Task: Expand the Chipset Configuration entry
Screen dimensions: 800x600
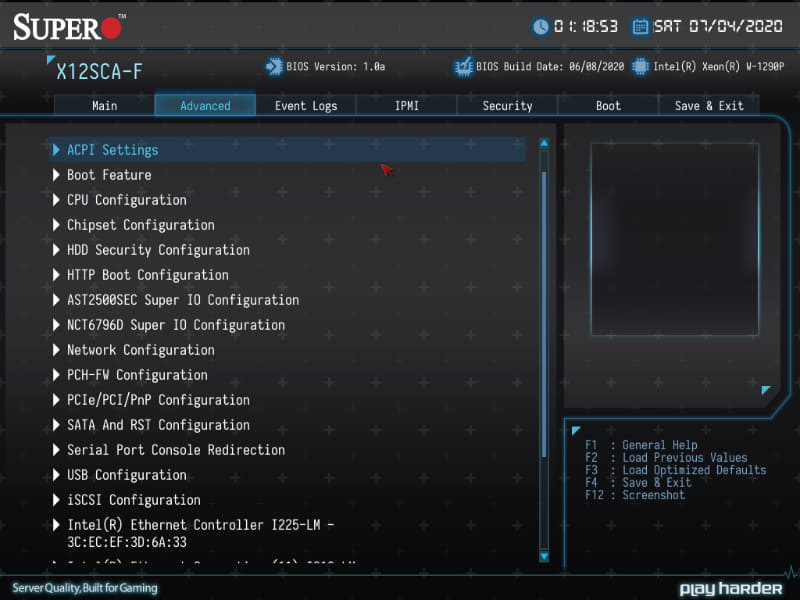Action: 140,225
